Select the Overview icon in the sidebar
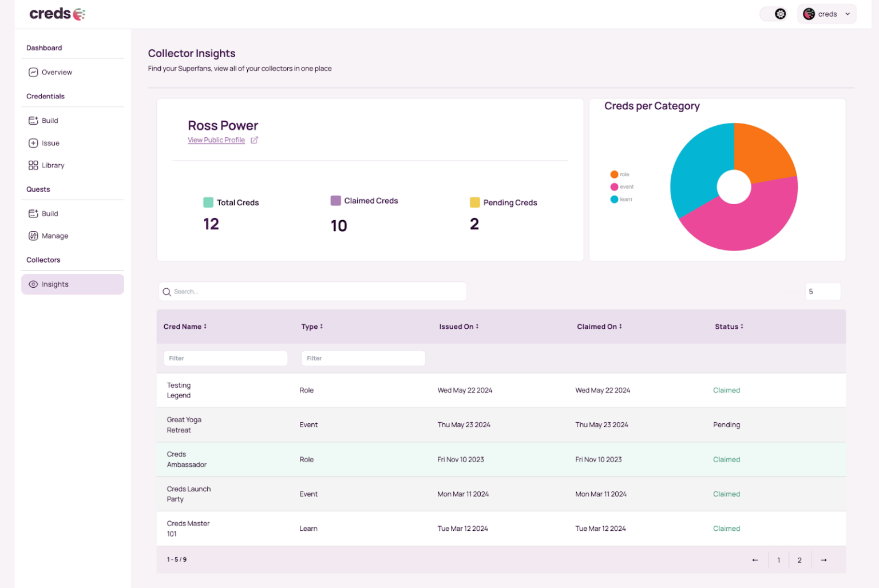The image size is (879, 588). [x=34, y=72]
